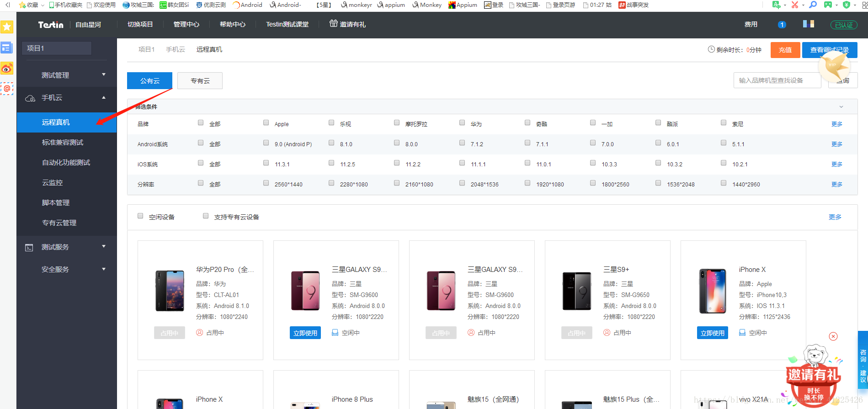Viewport: 868px width, 409px height.
Task: Show 更多 options in Android系统 row
Action: [837, 144]
